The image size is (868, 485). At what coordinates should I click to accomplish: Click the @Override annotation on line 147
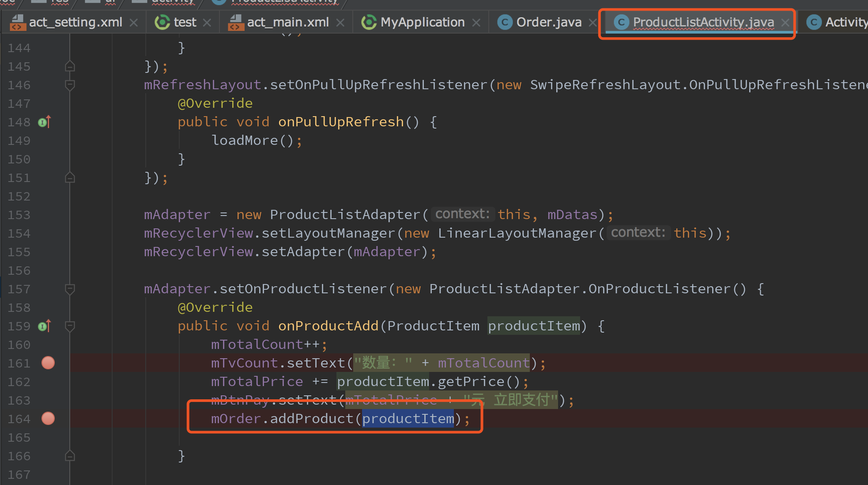(215, 103)
